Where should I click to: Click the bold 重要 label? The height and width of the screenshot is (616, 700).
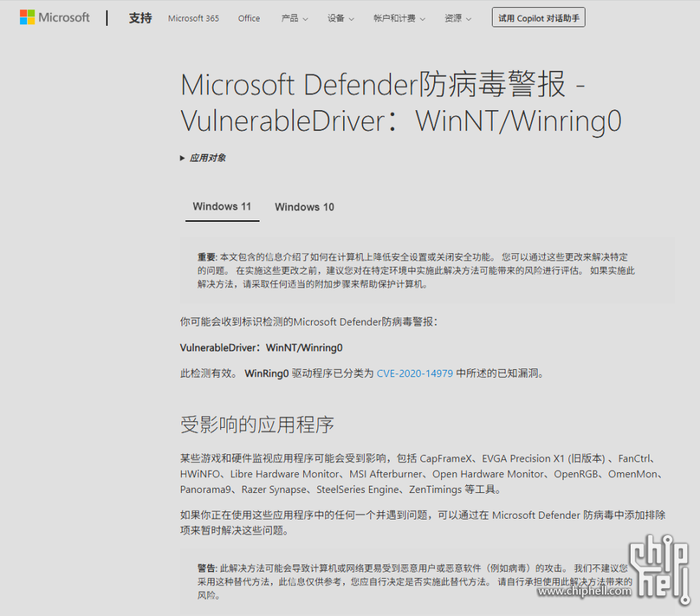click(206, 257)
